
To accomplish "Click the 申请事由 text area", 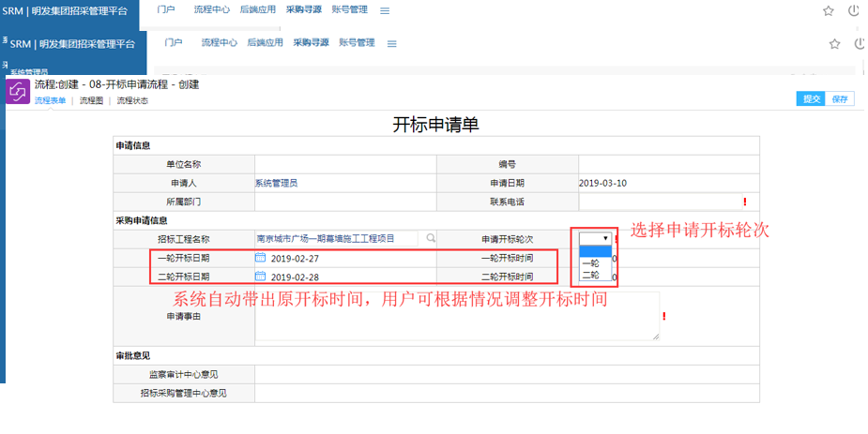I will click(x=456, y=316).
